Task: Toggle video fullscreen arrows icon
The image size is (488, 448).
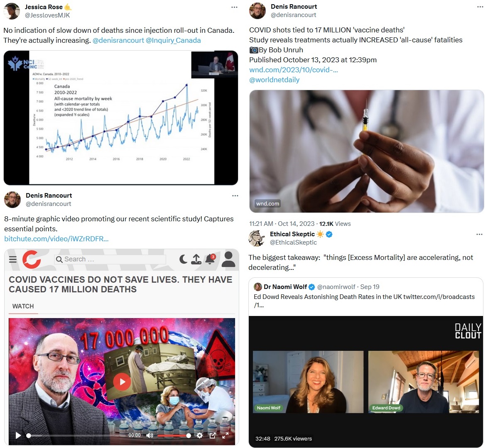Action: coord(226,435)
